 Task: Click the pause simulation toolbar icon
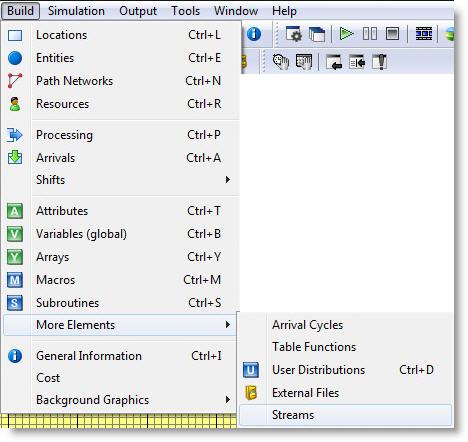coord(370,34)
